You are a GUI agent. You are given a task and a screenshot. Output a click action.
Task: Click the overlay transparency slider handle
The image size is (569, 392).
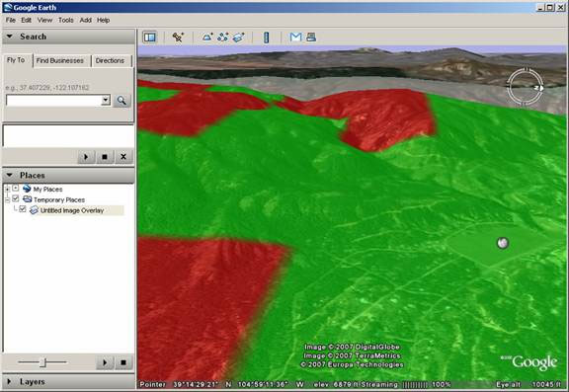click(42, 362)
